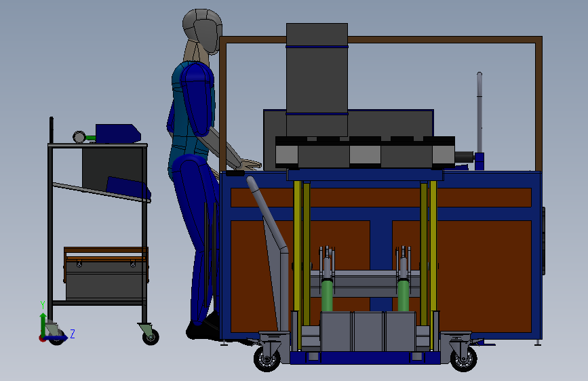Select the blue device atop the small cart
This screenshot has height=381, width=588.
click(x=118, y=134)
